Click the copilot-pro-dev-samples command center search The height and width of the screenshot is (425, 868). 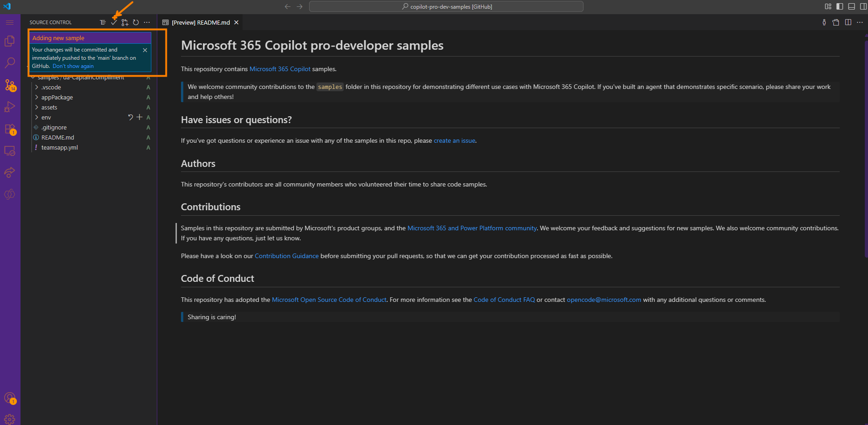click(446, 6)
